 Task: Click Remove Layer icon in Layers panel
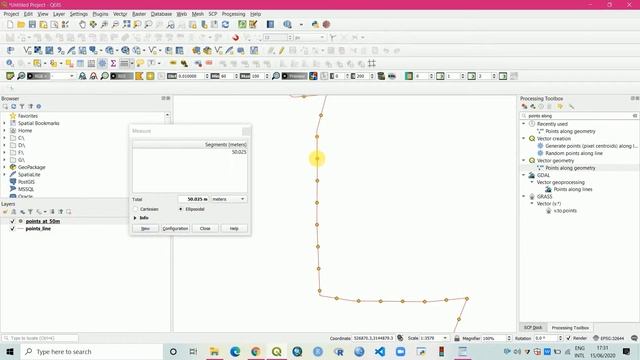tap(69, 212)
